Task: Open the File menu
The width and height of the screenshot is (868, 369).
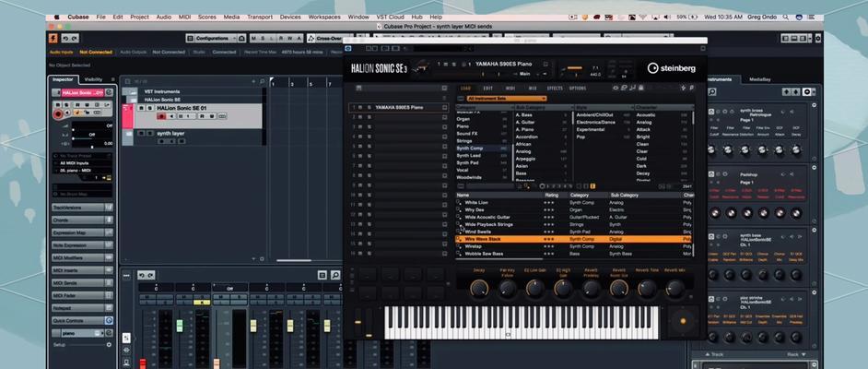Action: pos(100,18)
